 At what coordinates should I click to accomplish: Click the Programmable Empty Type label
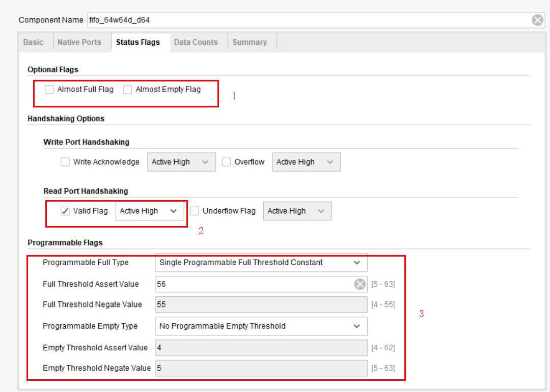pos(90,326)
